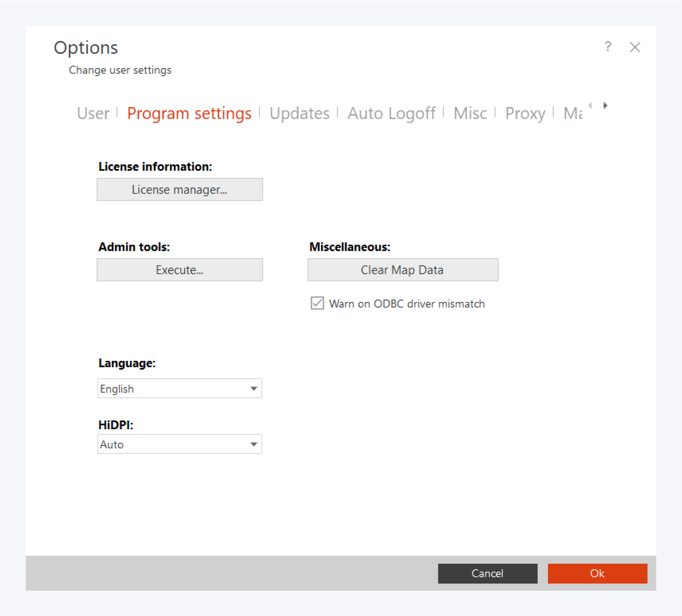Select the Auto Logoff tab
This screenshot has width=682, height=616.
(x=391, y=113)
